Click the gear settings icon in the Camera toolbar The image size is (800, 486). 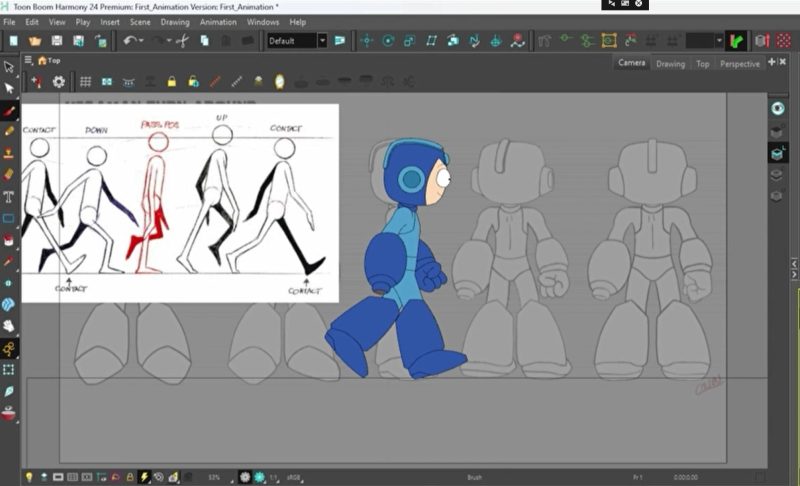[x=59, y=82]
